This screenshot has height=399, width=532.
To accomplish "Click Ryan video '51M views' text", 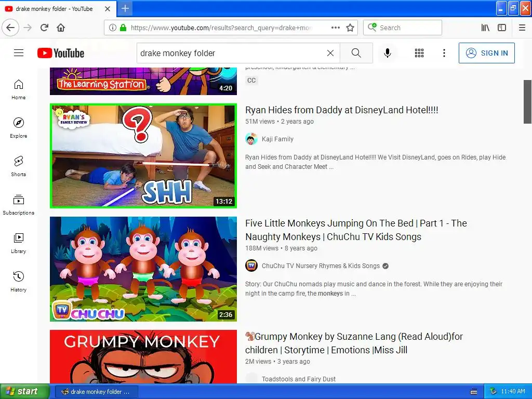I will [x=260, y=122].
